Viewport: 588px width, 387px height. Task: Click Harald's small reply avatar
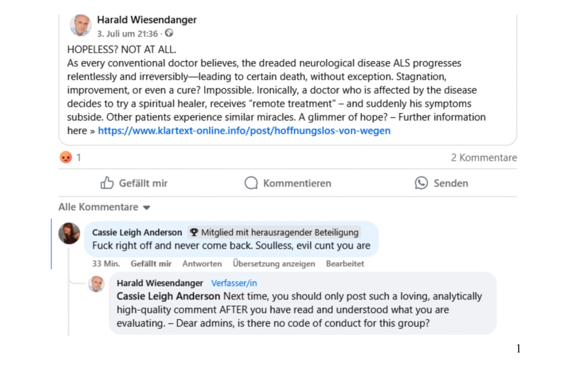pos(96,284)
